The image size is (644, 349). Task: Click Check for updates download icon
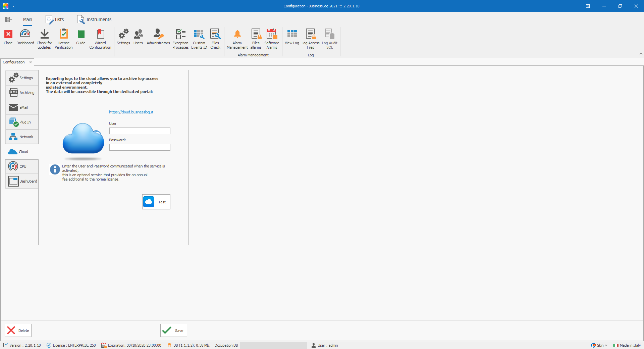tap(44, 34)
